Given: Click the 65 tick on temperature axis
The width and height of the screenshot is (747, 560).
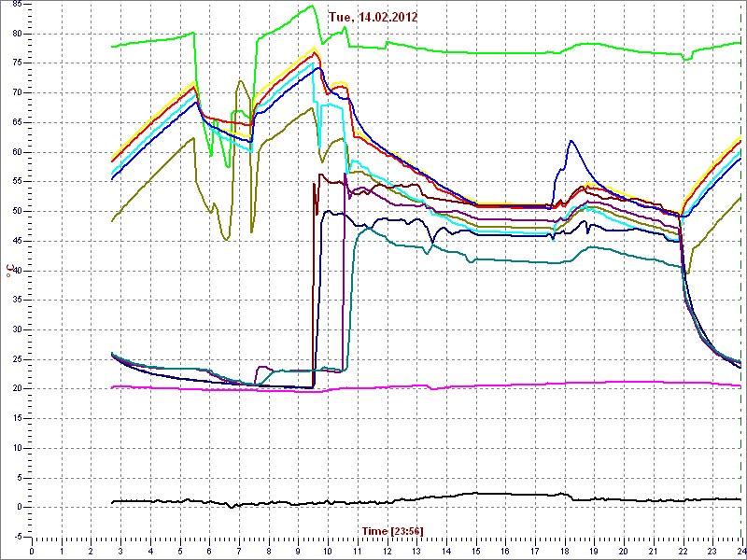Looking at the screenshot, I should [x=17, y=122].
